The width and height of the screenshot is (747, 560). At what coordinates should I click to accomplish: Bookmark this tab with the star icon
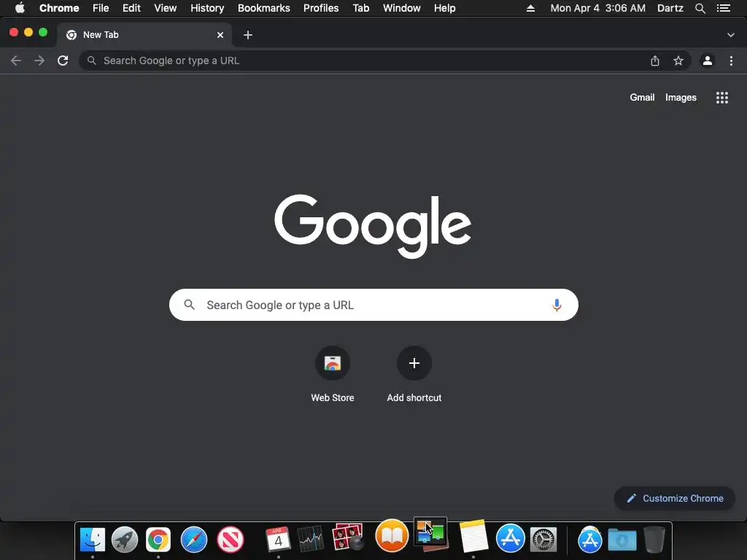click(678, 61)
